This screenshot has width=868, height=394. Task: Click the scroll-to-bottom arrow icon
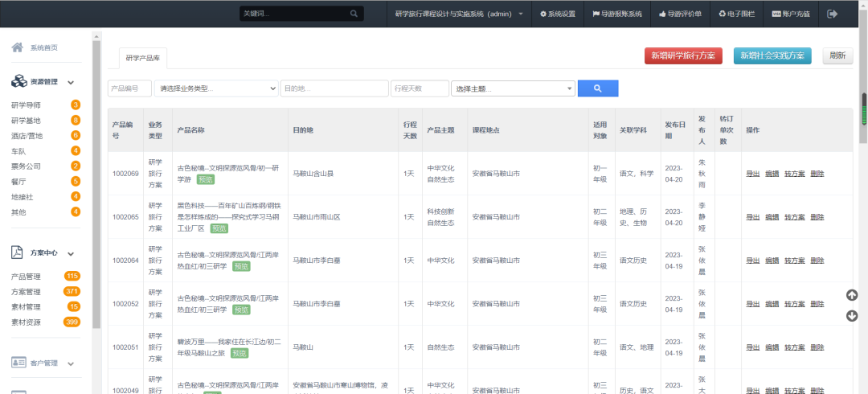852,316
